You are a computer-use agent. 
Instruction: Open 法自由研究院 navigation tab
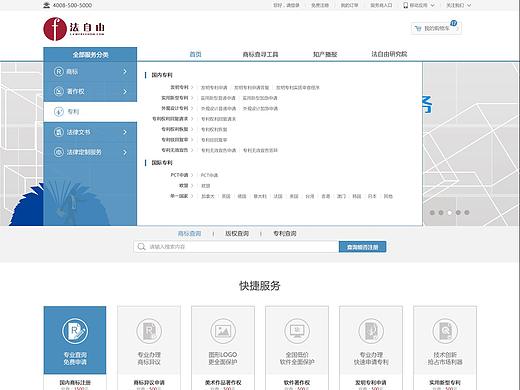pos(389,54)
